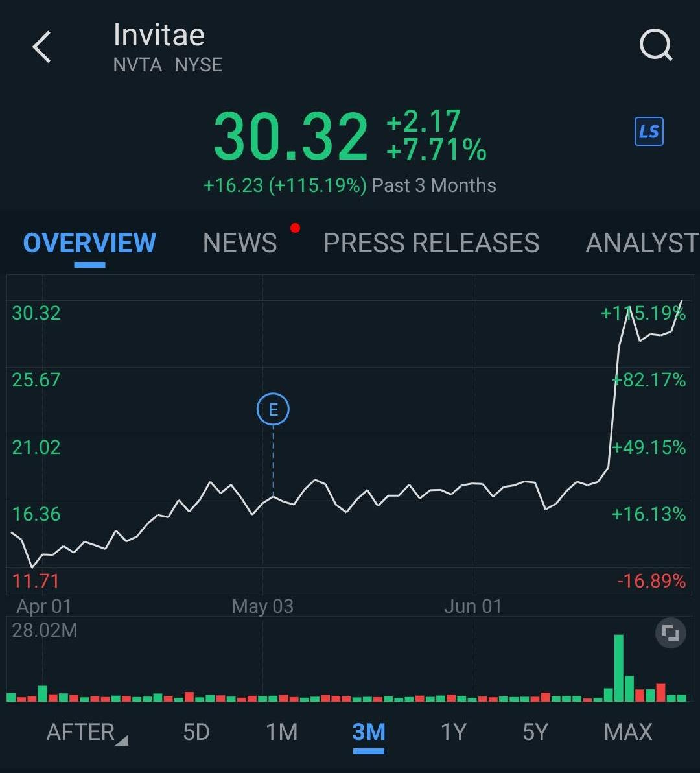Tap the +16.23 (+115.19%) Past 3 Months text
The image size is (700, 773).
350,186
